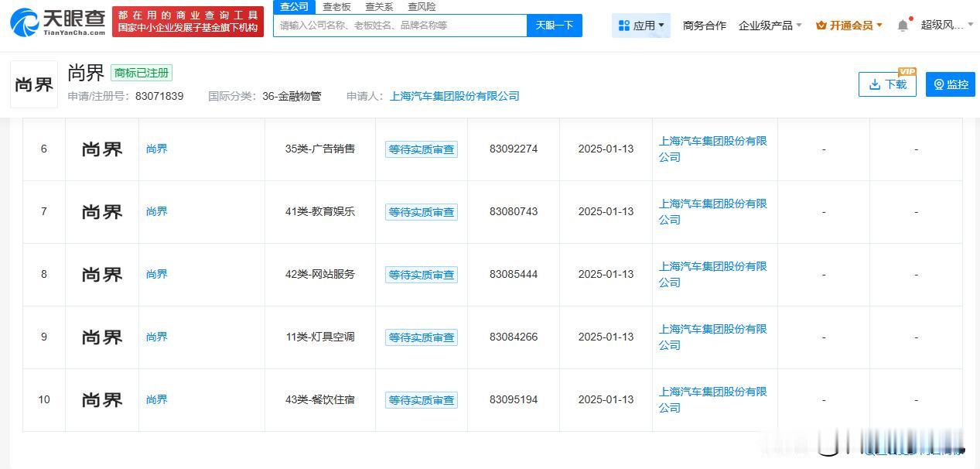This screenshot has width=980, height=469.
Task: Click the 尚界 trademark thumbnail in header
Action: (x=34, y=84)
